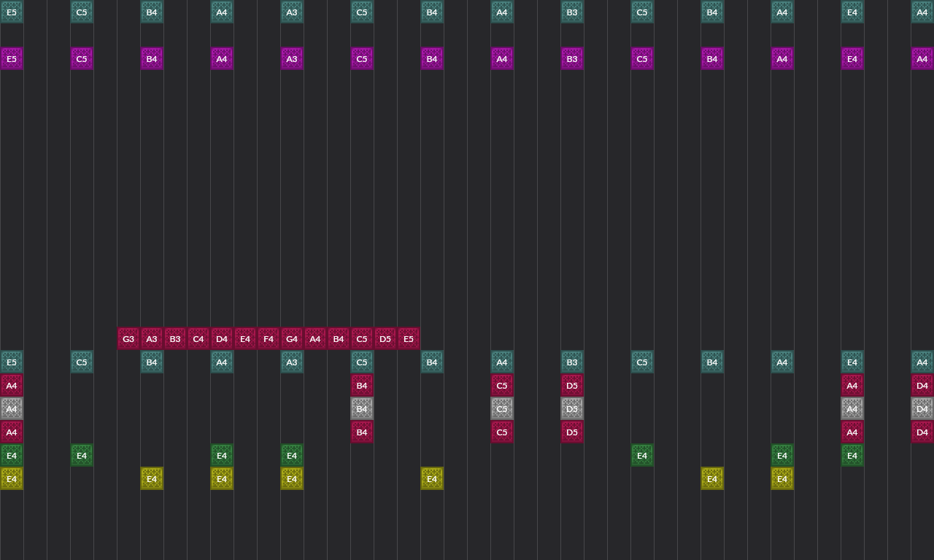Click the crimson E5 note ending the run
This screenshot has width=934, height=560.
[x=409, y=338]
